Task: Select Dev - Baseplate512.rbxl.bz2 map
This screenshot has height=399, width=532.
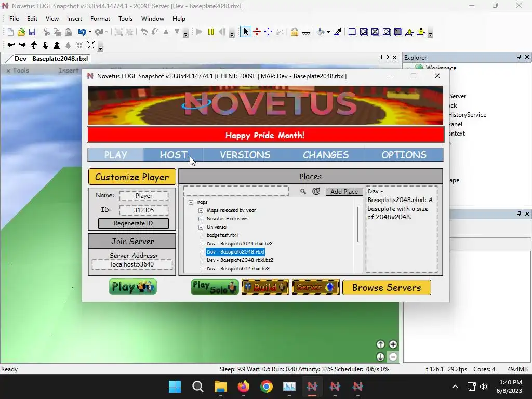Action: pyautogui.click(x=238, y=269)
